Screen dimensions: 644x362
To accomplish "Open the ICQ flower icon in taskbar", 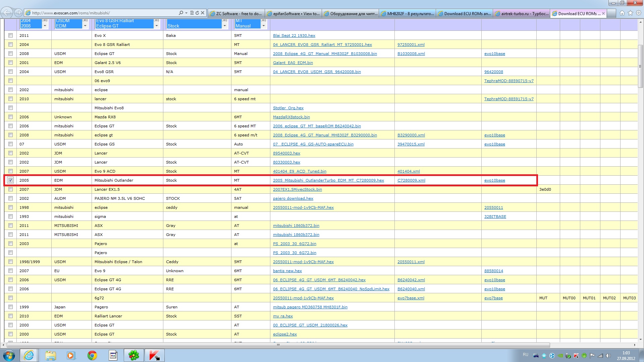I will [x=133, y=355].
